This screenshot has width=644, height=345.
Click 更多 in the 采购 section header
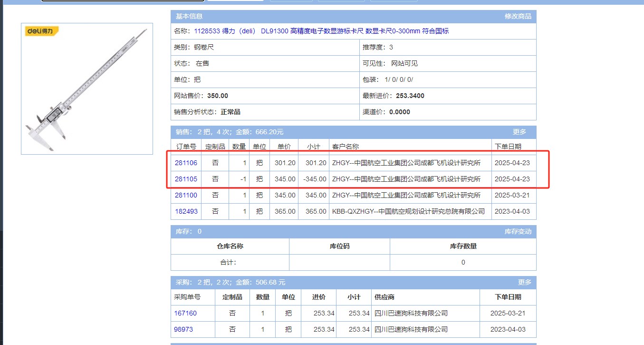pyautogui.click(x=525, y=282)
